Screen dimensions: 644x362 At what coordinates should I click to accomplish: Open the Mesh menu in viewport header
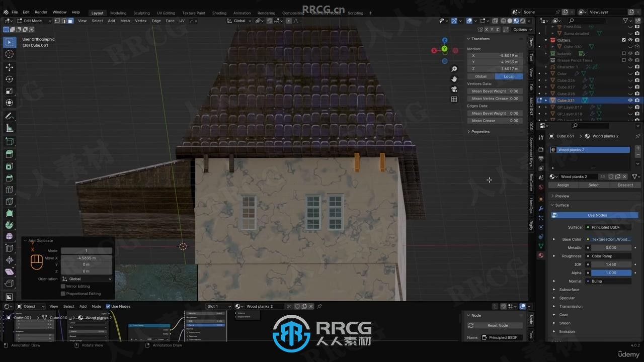coord(125,21)
